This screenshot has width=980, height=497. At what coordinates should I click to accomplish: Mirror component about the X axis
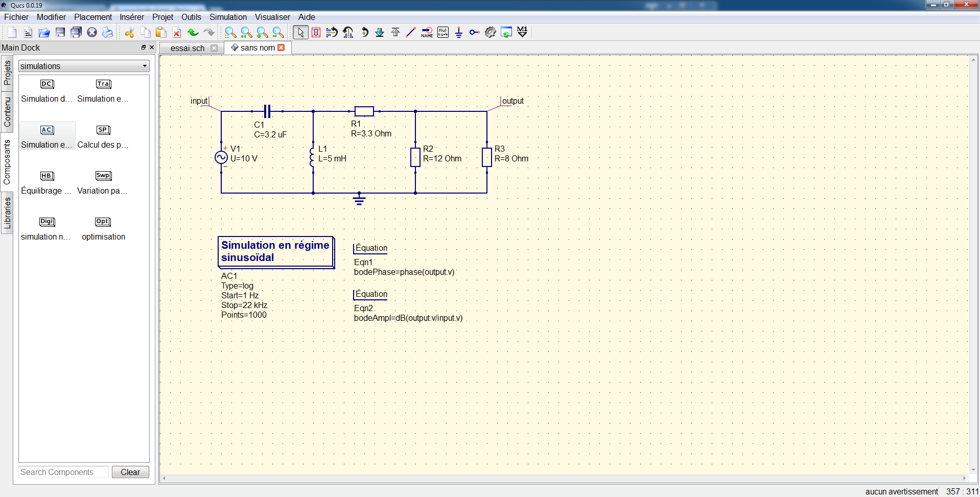pyautogui.click(x=332, y=33)
